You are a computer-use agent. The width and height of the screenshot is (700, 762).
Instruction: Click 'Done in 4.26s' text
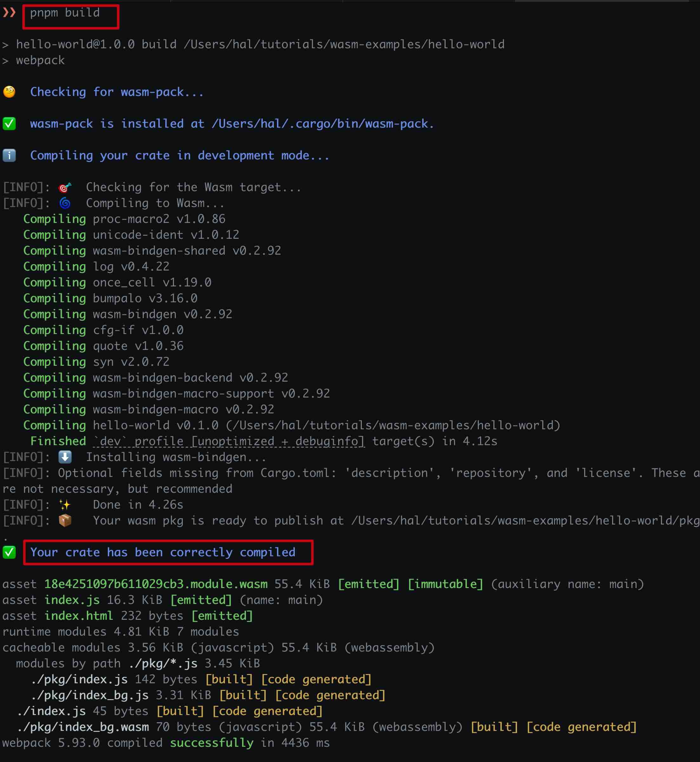tap(138, 505)
